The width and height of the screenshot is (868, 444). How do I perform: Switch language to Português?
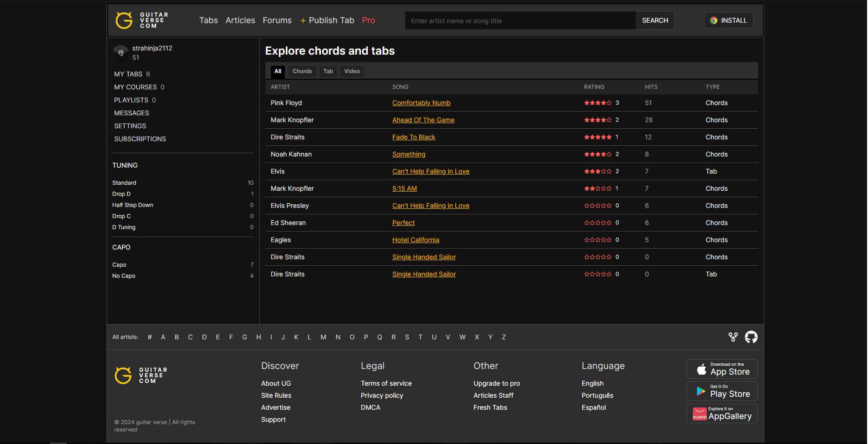598,395
